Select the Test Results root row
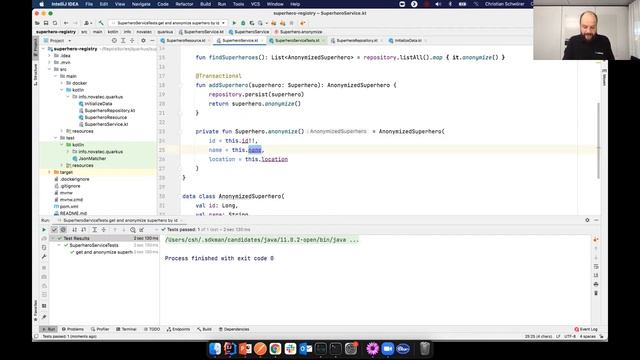This screenshot has width=640, height=360. point(104,238)
